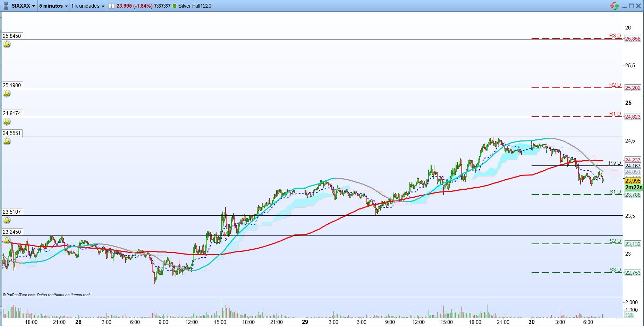Click the green market status dot
The image size is (644, 326).
tap(174, 6)
